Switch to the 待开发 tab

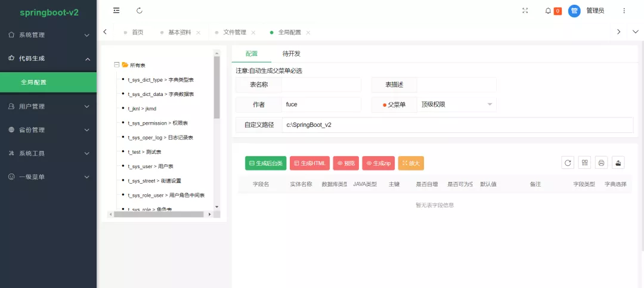(x=292, y=54)
